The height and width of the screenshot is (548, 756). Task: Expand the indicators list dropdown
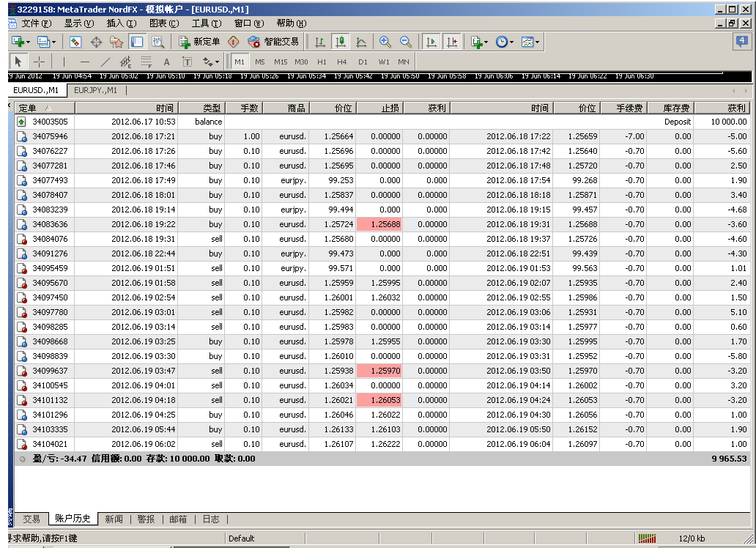(x=486, y=42)
